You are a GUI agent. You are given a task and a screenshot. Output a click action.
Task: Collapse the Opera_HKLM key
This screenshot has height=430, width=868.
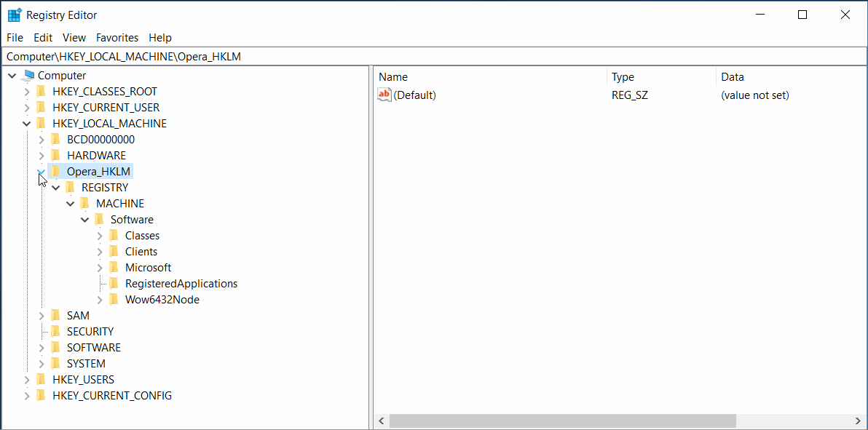coord(42,172)
